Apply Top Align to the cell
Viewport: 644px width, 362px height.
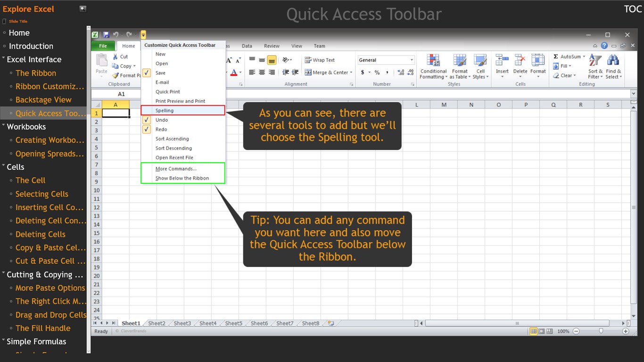pos(252,60)
